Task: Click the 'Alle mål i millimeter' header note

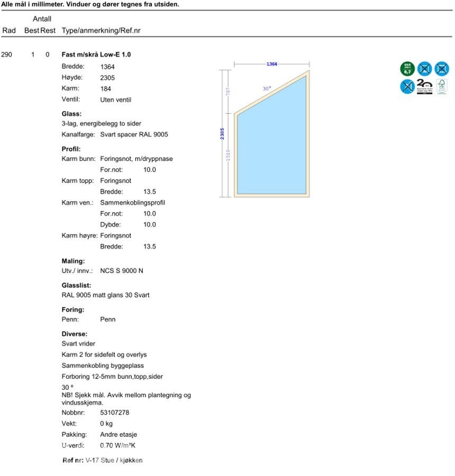Action: point(90,4)
